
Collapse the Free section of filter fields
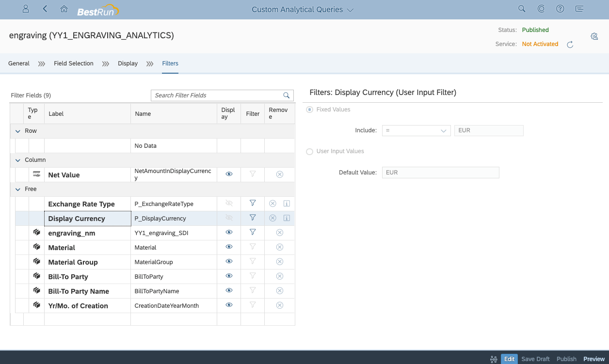[17, 189]
